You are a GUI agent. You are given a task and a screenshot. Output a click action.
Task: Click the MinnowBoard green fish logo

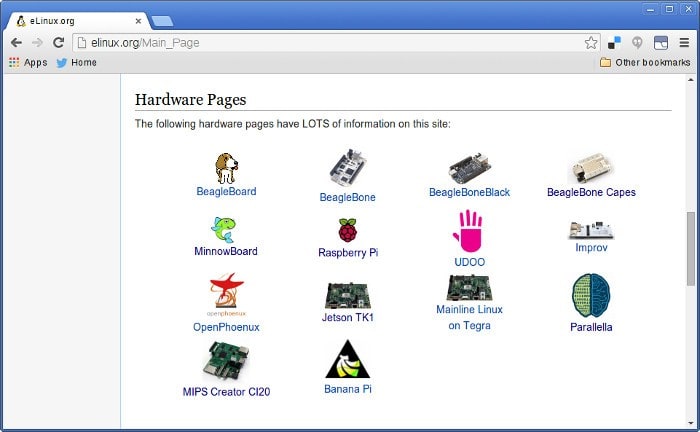point(224,229)
